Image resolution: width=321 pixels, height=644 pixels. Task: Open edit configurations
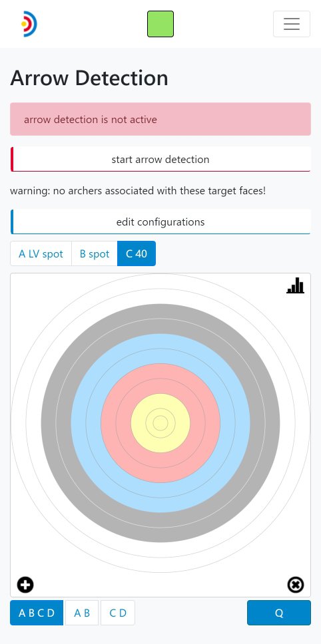(160, 222)
